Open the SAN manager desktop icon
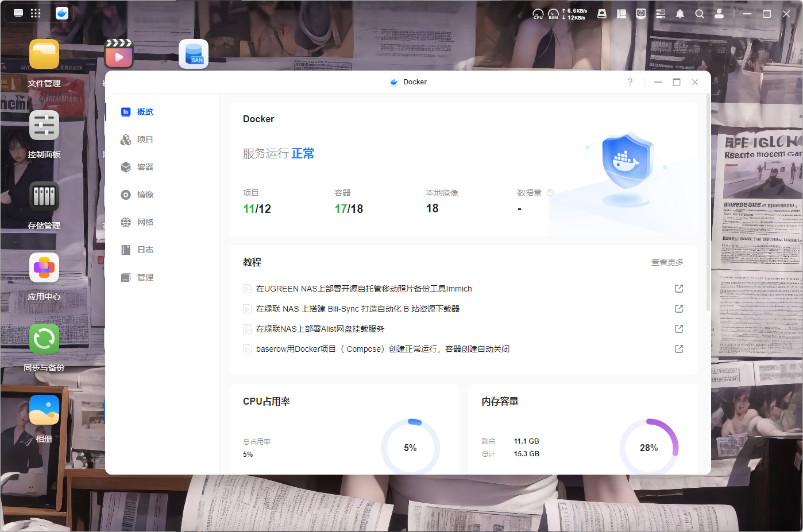Screen dimensions: 803x532 [194, 54]
